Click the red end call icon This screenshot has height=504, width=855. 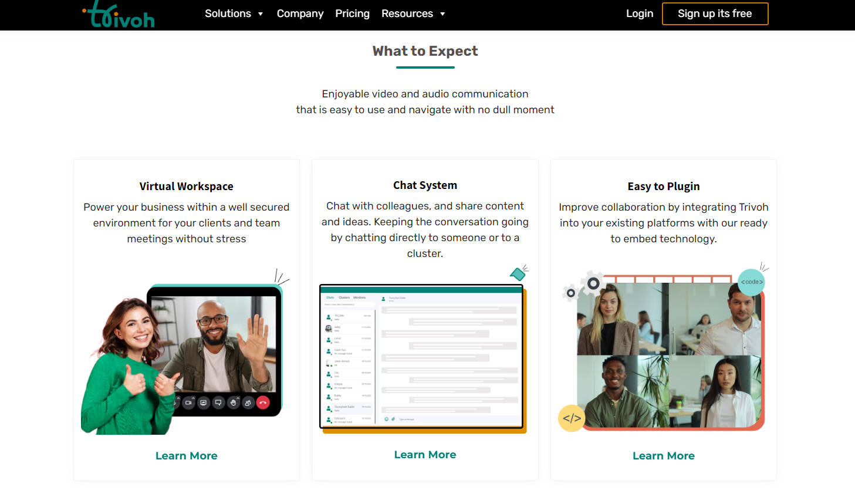(263, 402)
